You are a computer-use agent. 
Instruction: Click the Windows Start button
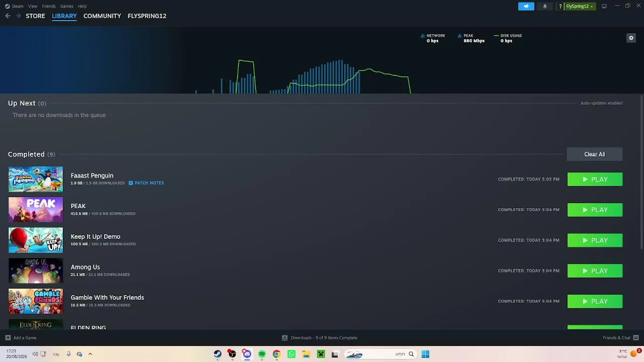coord(425,354)
